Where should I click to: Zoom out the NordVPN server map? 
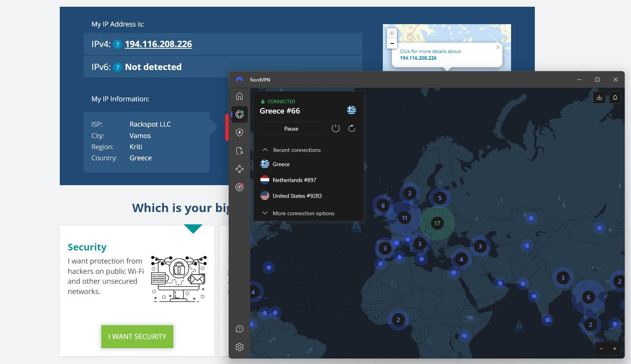coord(601,349)
